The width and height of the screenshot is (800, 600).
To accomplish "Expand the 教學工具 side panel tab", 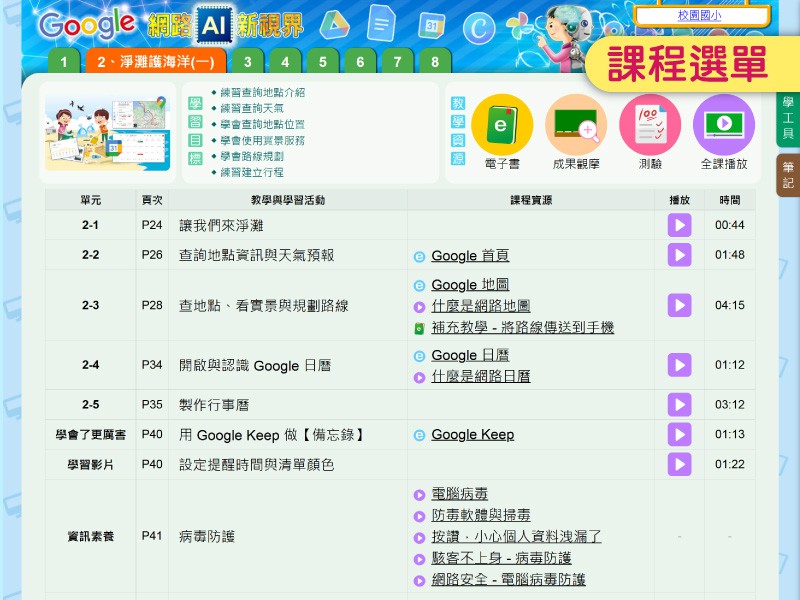I will point(788,118).
